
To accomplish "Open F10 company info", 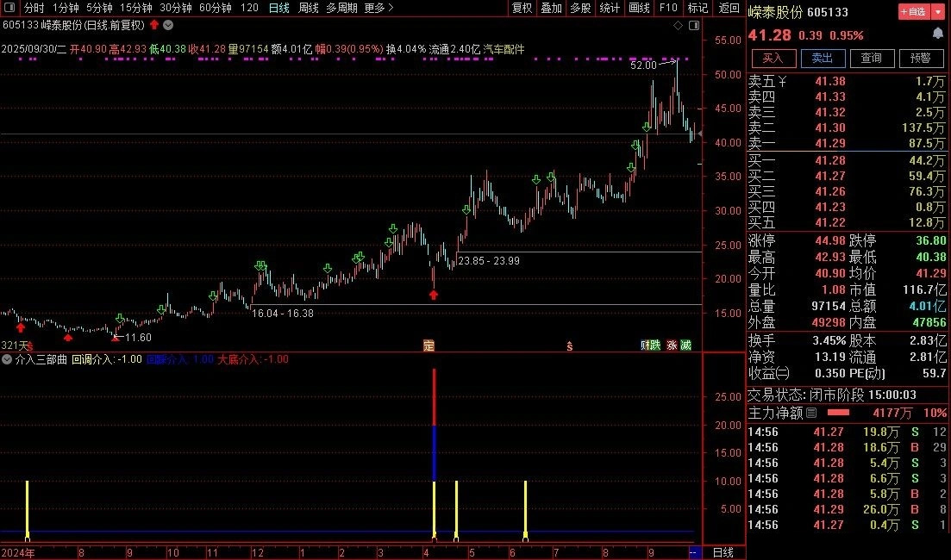I will pyautogui.click(x=668, y=8).
